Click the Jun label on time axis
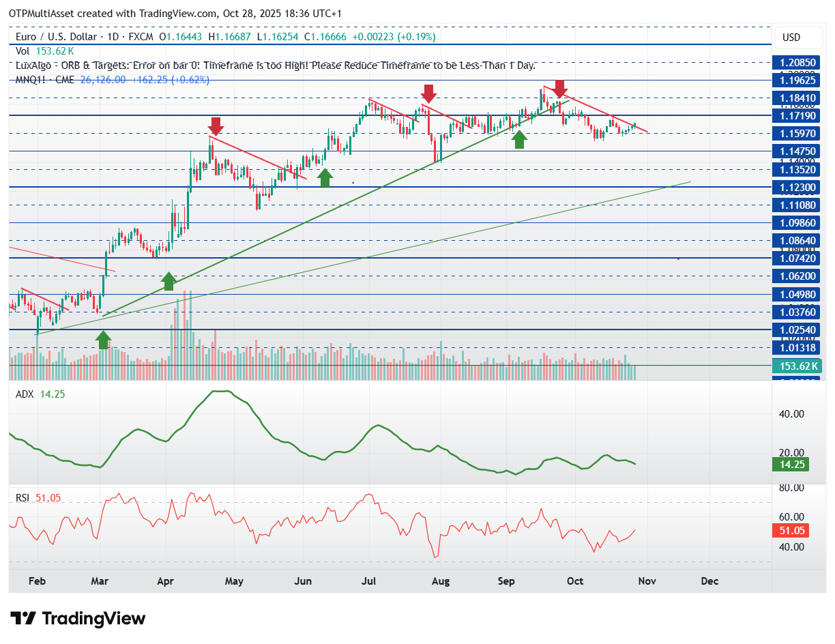This screenshot has height=644, width=835. [x=303, y=581]
